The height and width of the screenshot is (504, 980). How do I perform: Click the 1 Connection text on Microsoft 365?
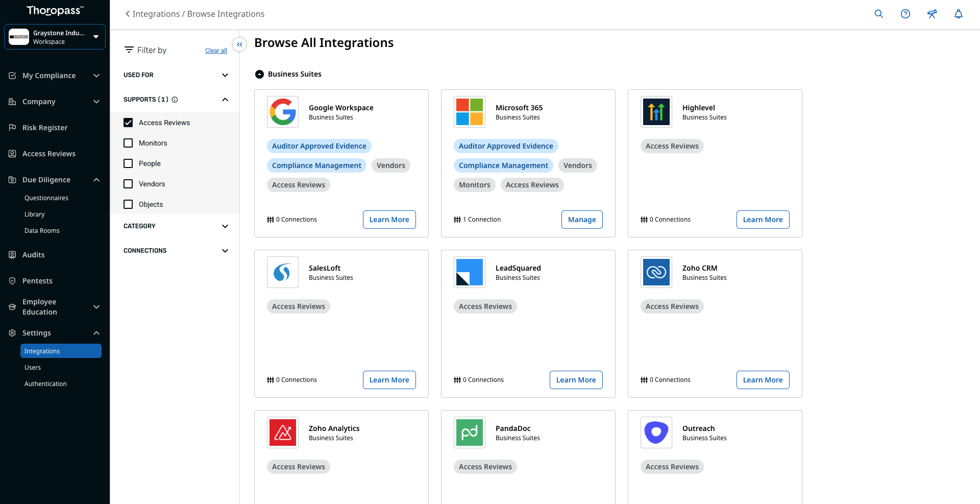(x=482, y=220)
